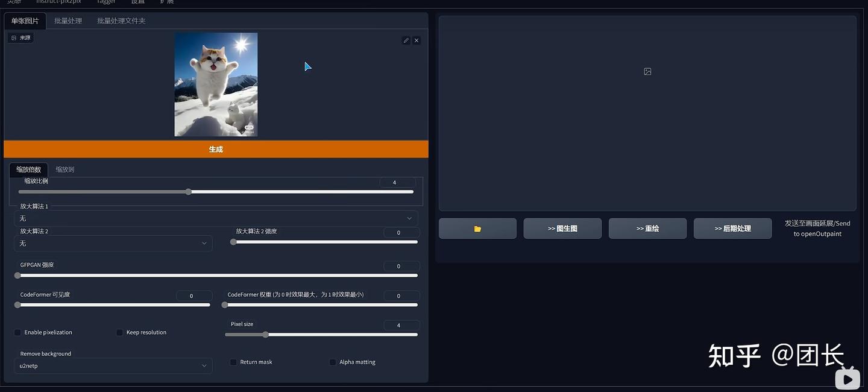Click GFPGAN 强度 value field
This screenshot has width=868, height=392.
point(401,266)
